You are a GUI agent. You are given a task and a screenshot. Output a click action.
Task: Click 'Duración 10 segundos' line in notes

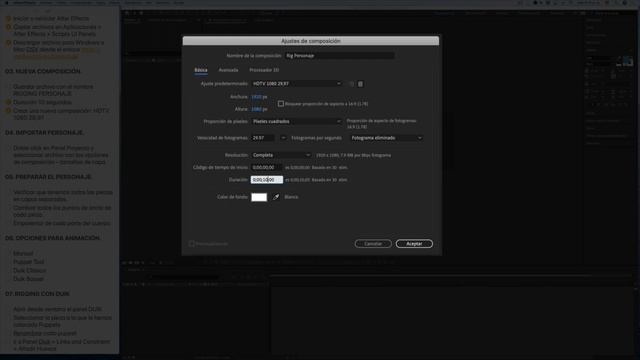pos(42,102)
